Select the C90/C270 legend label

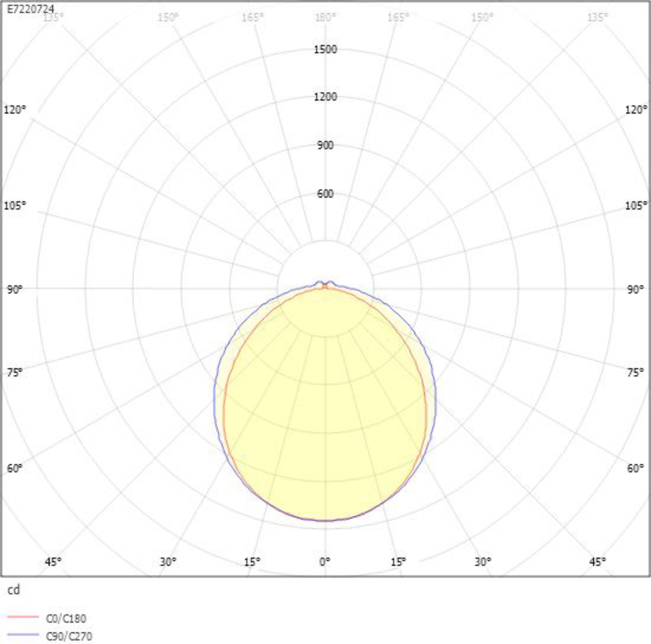pos(69,636)
